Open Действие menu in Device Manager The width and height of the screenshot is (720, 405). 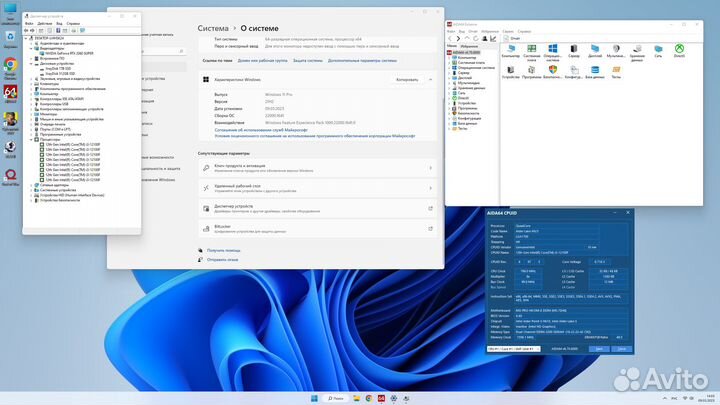click(45, 23)
